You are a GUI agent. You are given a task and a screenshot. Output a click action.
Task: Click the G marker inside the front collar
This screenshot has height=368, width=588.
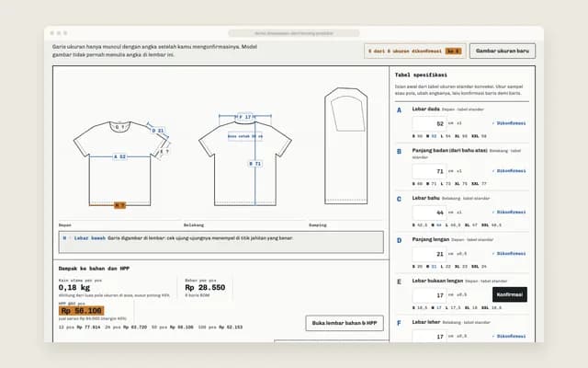(119, 127)
